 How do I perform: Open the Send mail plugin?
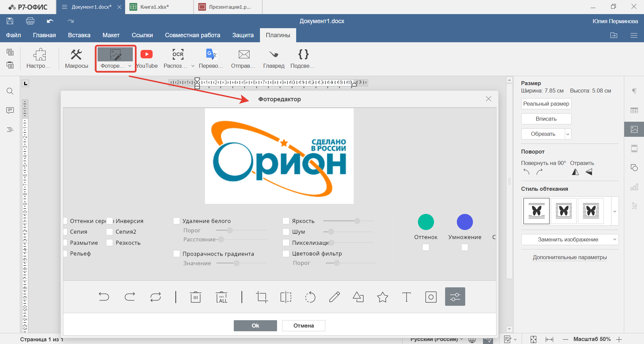point(244,58)
